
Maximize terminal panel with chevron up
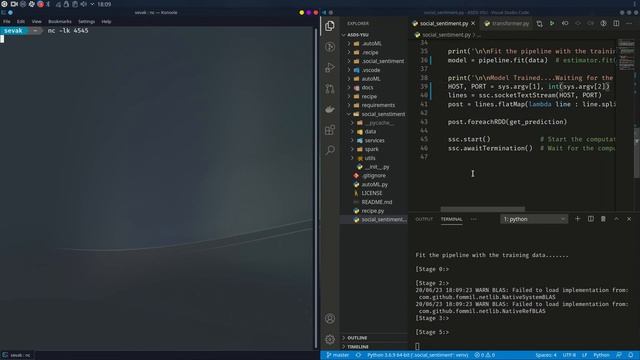[616, 219]
